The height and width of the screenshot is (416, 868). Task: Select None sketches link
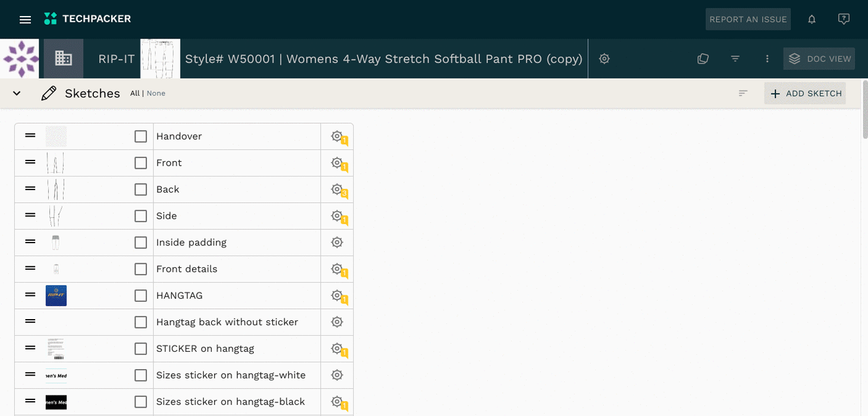pyautogui.click(x=156, y=93)
